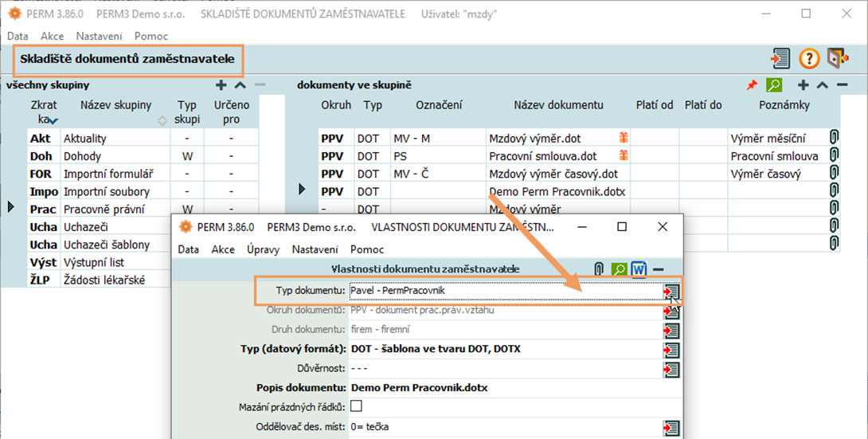Open attachment paperclip for Mzdový výměr časový.dot
The width and height of the screenshot is (868, 439).
(x=834, y=173)
